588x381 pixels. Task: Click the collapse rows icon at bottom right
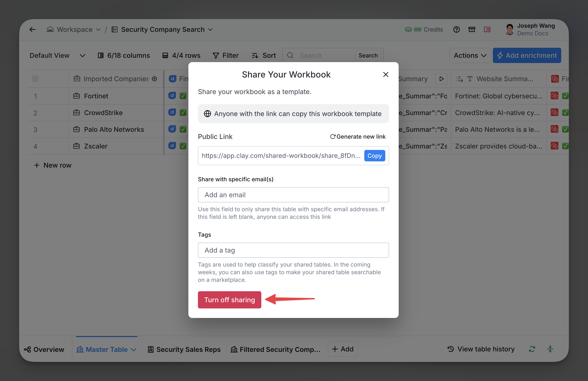coord(550,349)
